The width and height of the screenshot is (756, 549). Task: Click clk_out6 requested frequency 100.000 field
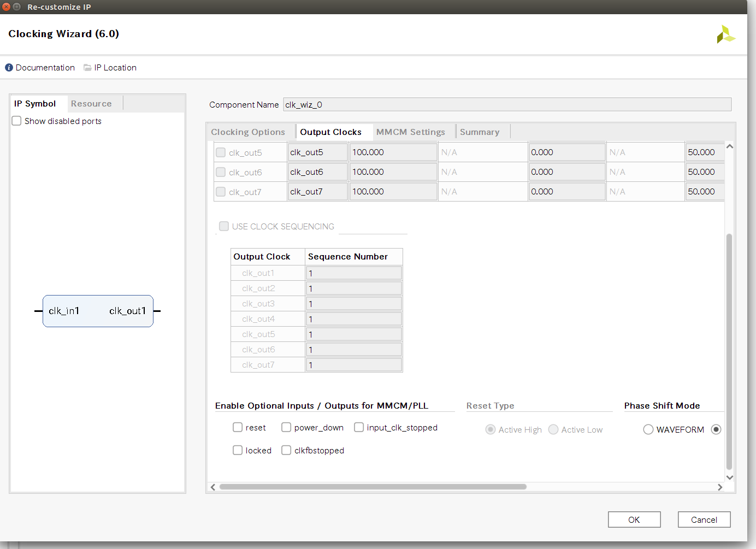(x=393, y=172)
